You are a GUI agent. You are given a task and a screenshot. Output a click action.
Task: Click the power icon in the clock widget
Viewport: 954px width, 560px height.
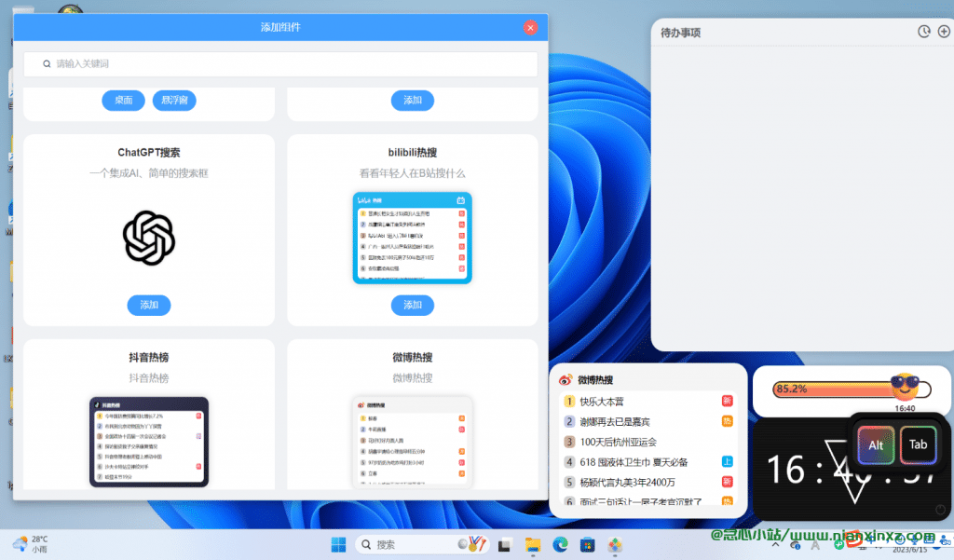click(x=941, y=510)
